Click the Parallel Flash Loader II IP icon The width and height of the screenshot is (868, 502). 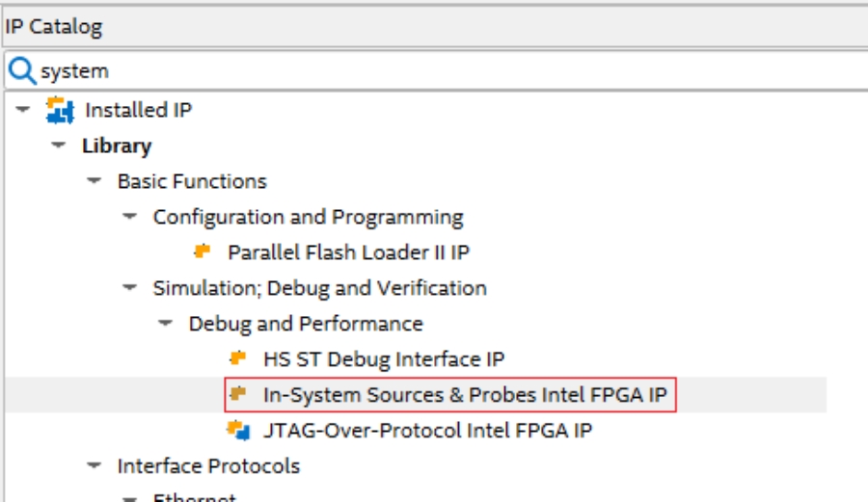[x=203, y=251]
